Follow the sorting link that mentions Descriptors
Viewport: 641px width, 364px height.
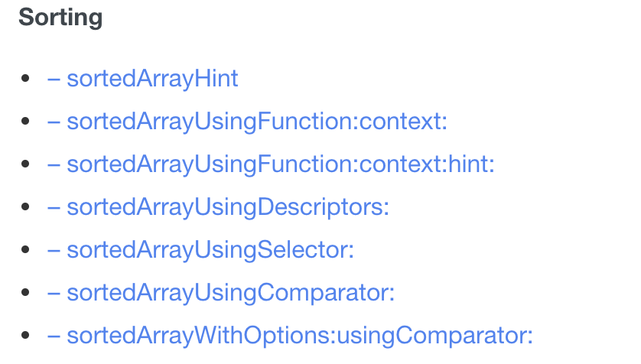pos(218,207)
